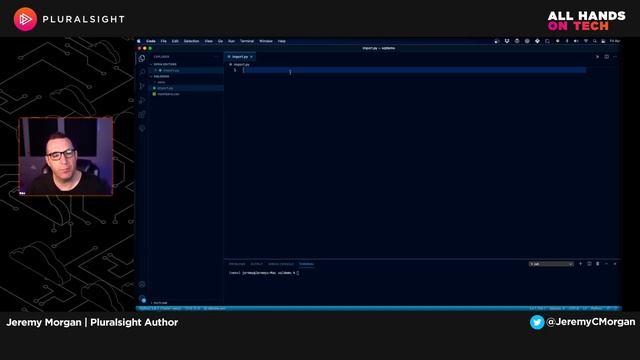640x360 pixels.
Task: Collapse the workspace folder section in Explorer
Action: pos(161,76)
